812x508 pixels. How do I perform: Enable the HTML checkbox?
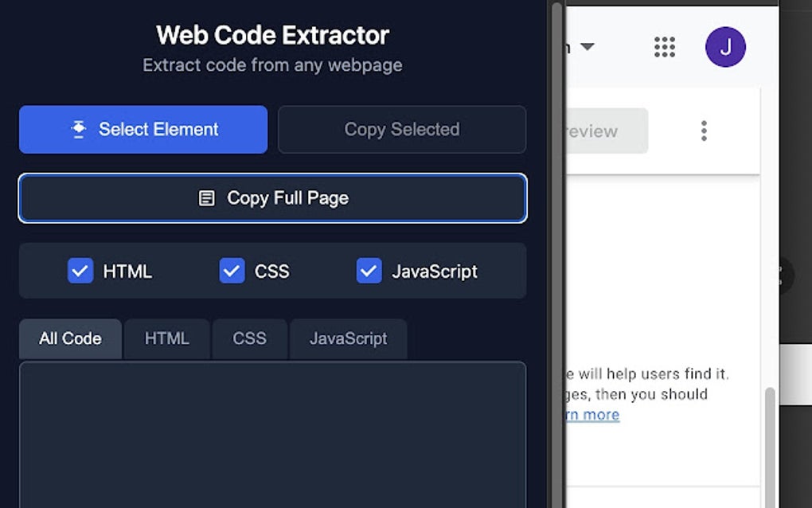click(x=80, y=271)
